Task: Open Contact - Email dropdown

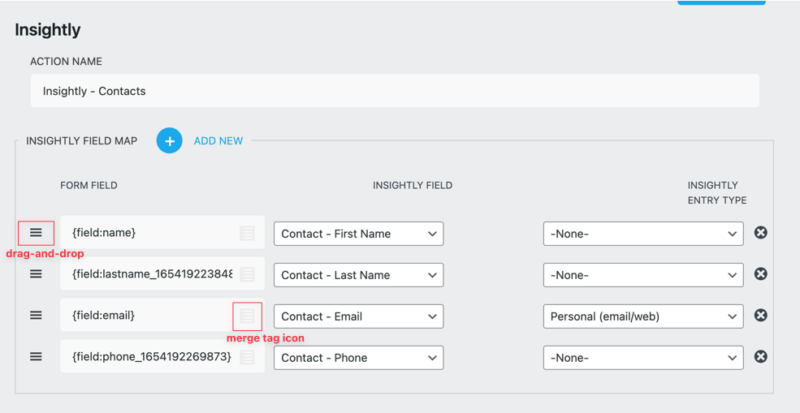Action: [359, 316]
